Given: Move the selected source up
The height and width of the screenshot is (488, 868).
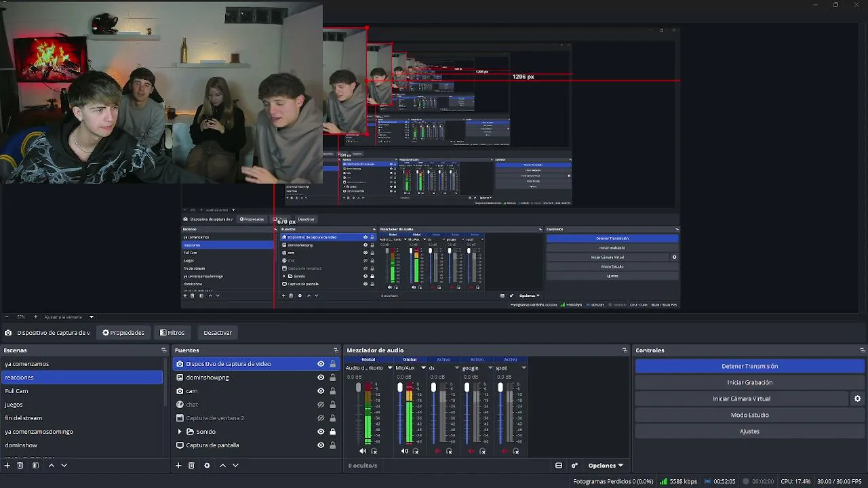Looking at the screenshot, I should coord(222,466).
